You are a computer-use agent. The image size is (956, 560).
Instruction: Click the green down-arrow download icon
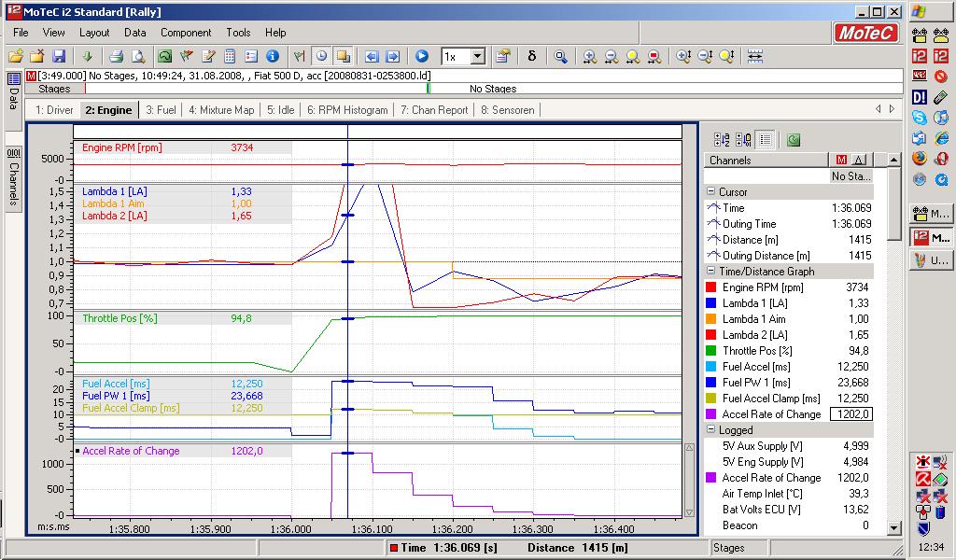[87, 57]
